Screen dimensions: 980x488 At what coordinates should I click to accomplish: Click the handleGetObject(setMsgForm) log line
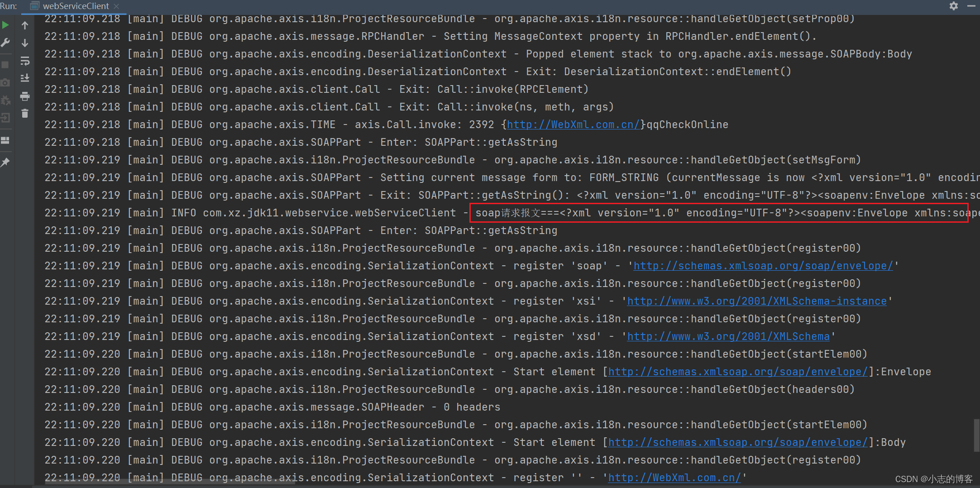click(x=453, y=160)
